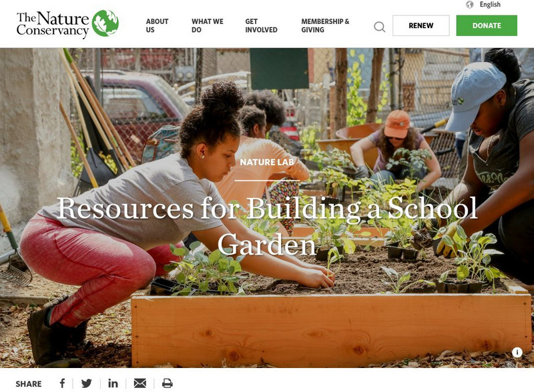Screen dimensions: 534x392
Task: Share the page via email icon
Action: coord(140,383)
